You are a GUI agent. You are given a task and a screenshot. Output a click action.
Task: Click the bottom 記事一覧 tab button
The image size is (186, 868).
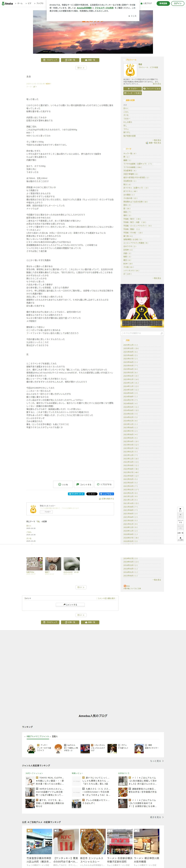tap(70, 622)
